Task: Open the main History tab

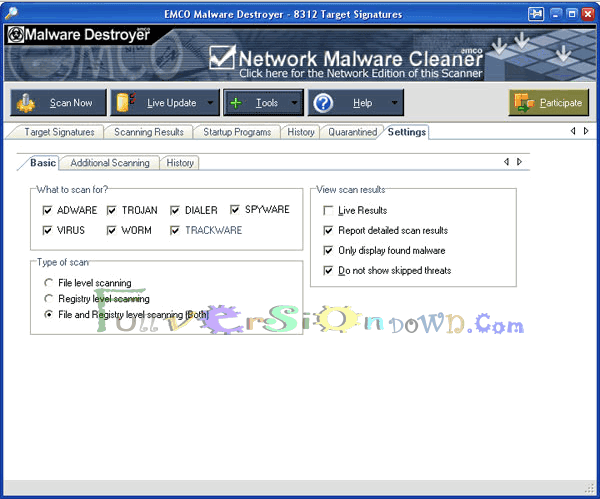Action: (301, 132)
